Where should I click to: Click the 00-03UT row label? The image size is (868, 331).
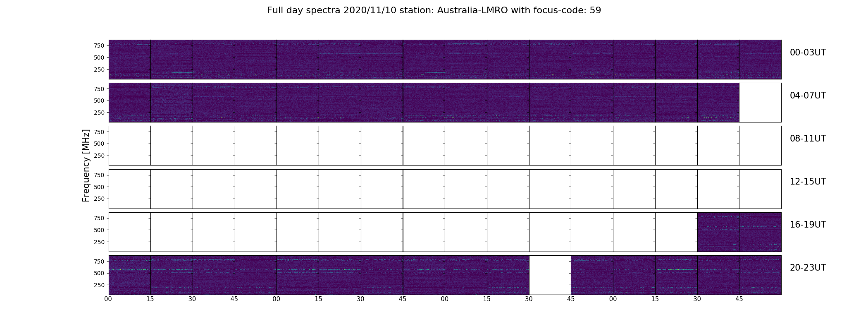tap(808, 53)
